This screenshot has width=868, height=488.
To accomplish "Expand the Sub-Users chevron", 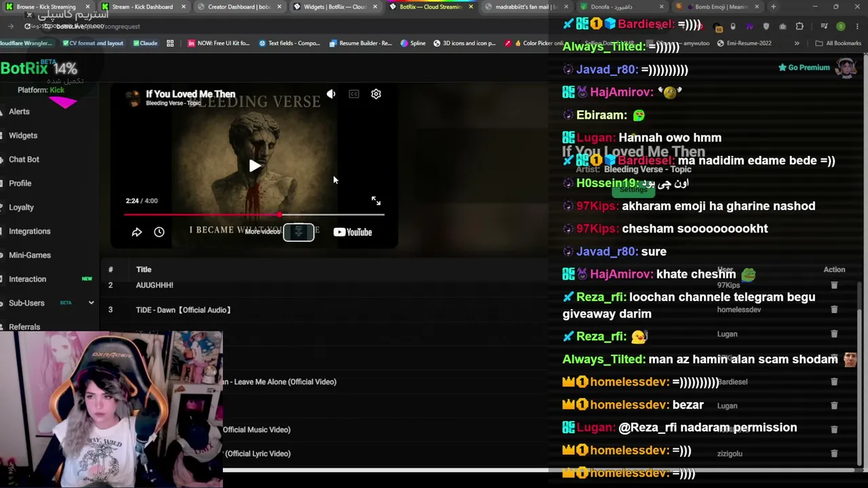I will 91,303.
